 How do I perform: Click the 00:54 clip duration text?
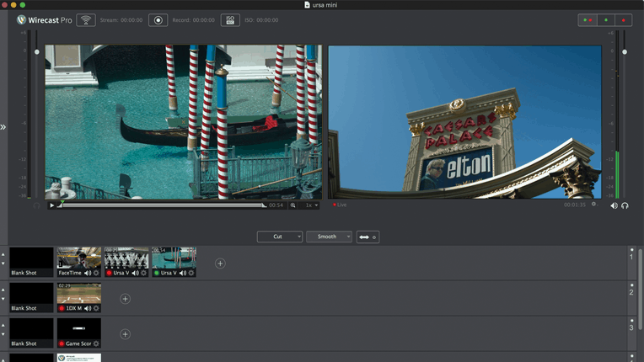(276, 205)
